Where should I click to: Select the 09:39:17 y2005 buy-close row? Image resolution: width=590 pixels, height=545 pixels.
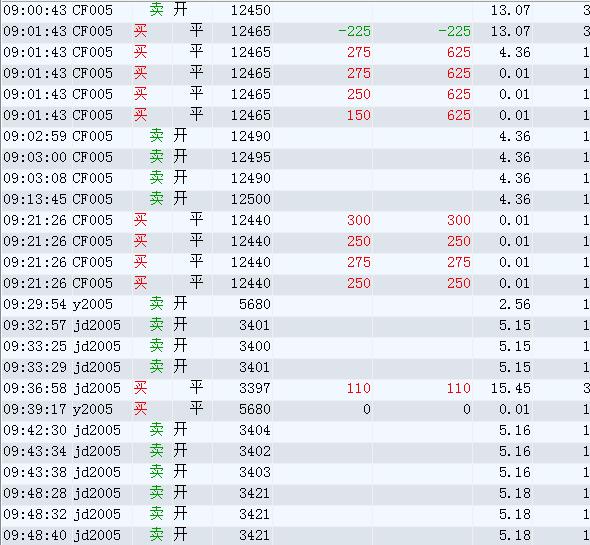(295, 409)
